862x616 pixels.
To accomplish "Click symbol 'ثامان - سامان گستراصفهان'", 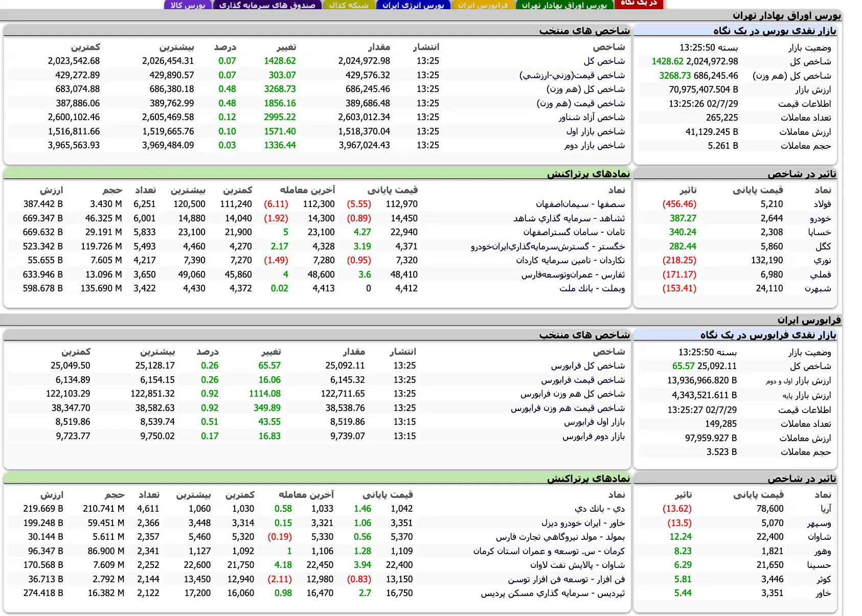I will point(574,232).
